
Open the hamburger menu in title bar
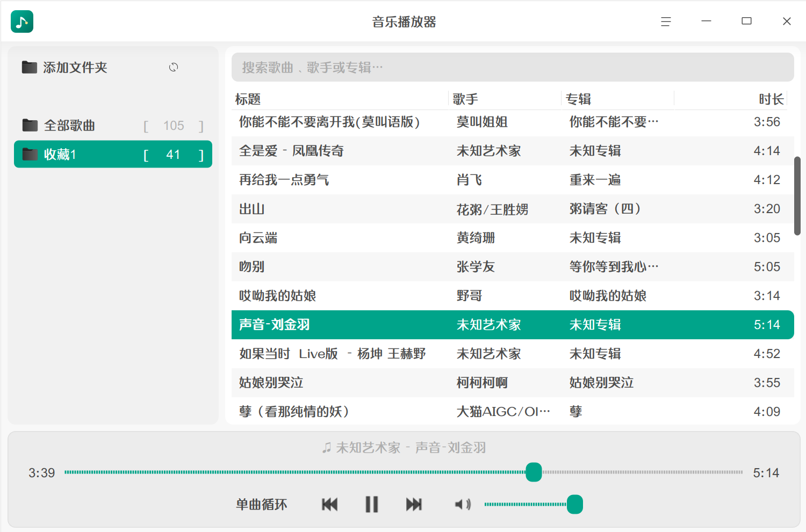[666, 21]
